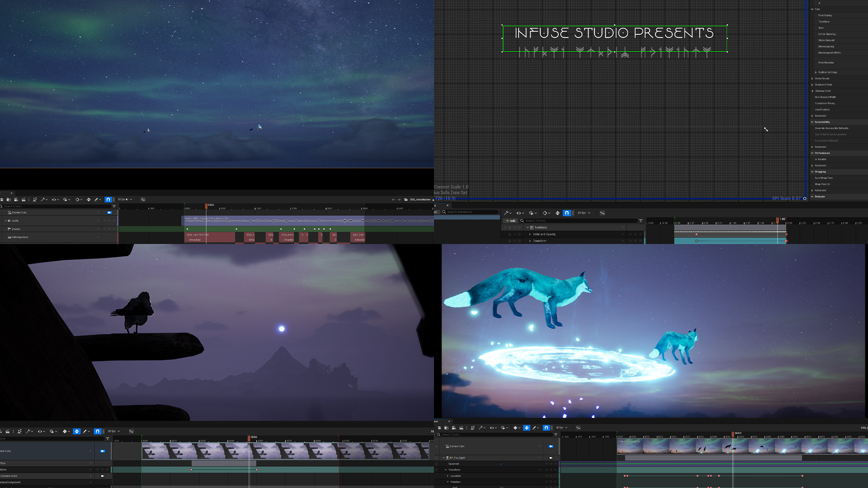
Task: Click filter icon next to Search Tracks in widget animation
Action: coord(641,221)
